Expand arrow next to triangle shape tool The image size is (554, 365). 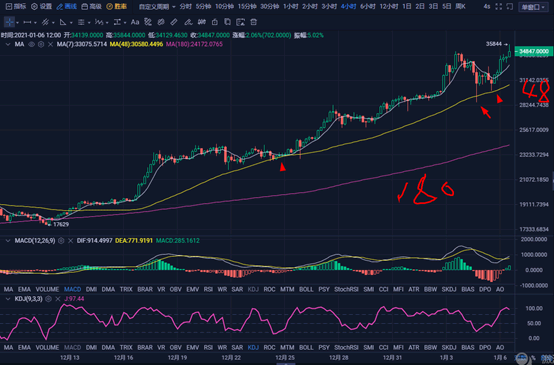(x=71, y=23)
